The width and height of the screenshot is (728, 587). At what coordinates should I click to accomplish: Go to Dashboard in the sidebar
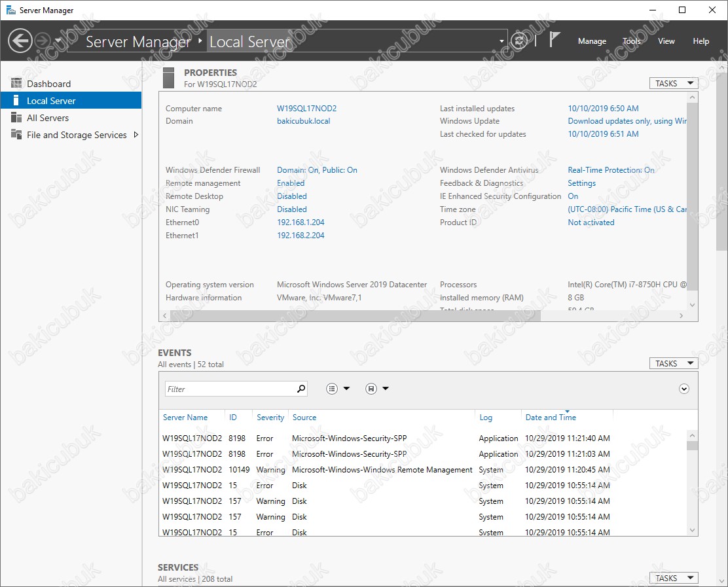pos(48,84)
